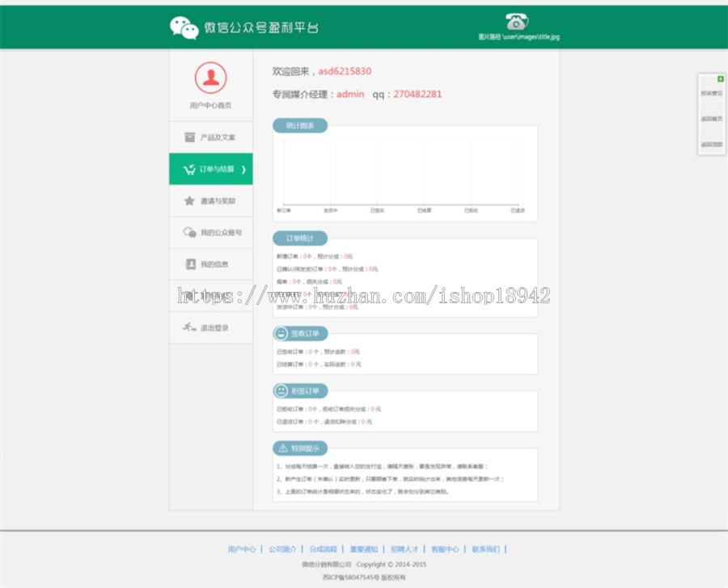The width and height of the screenshot is (728, 588).
Task: Click the contact card icon for 我的信息
Action: (x=190, y=264)
